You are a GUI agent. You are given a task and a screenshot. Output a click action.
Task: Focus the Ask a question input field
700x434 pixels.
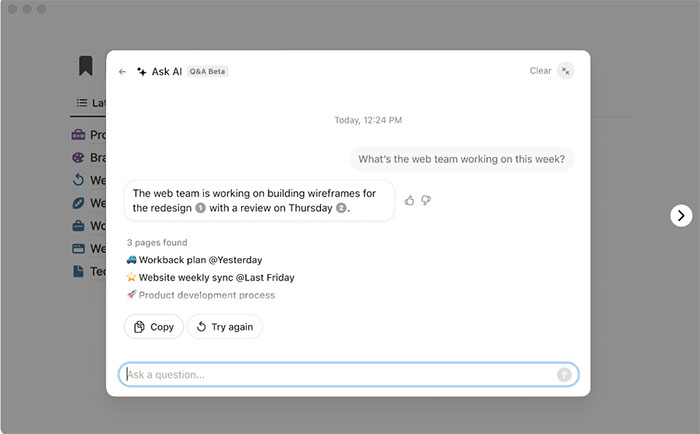[x=340, y=375]
